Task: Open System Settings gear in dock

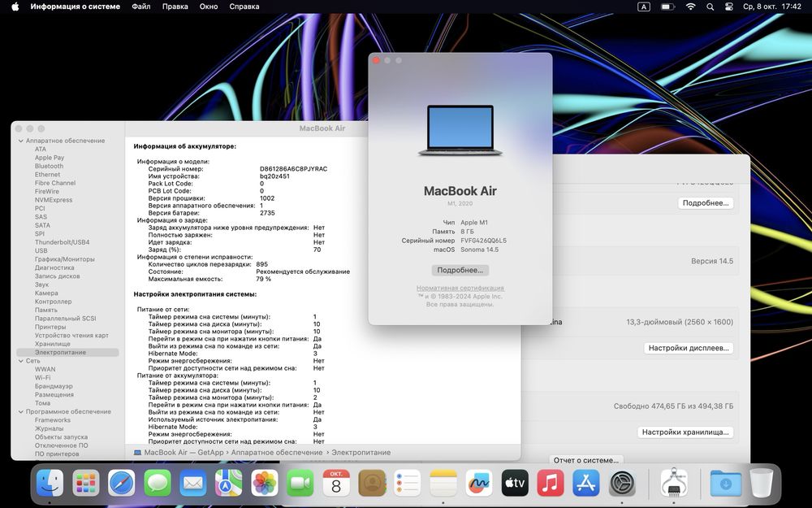Action: pos(622,484)
